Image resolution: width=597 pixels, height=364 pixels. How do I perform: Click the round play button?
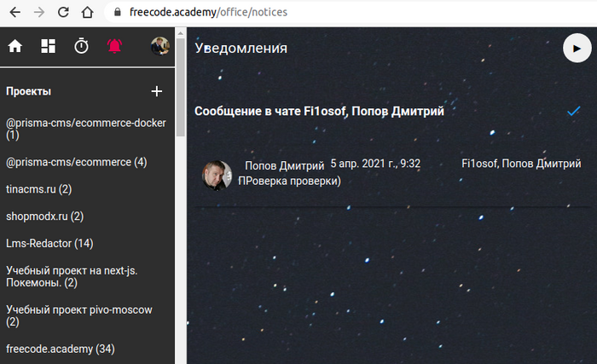577,49
